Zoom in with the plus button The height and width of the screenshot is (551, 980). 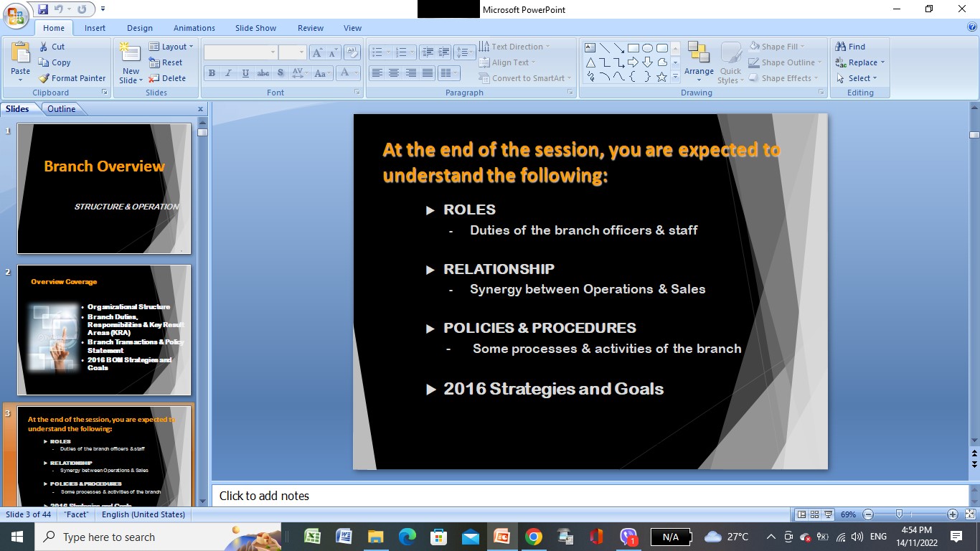coord(953,514)
